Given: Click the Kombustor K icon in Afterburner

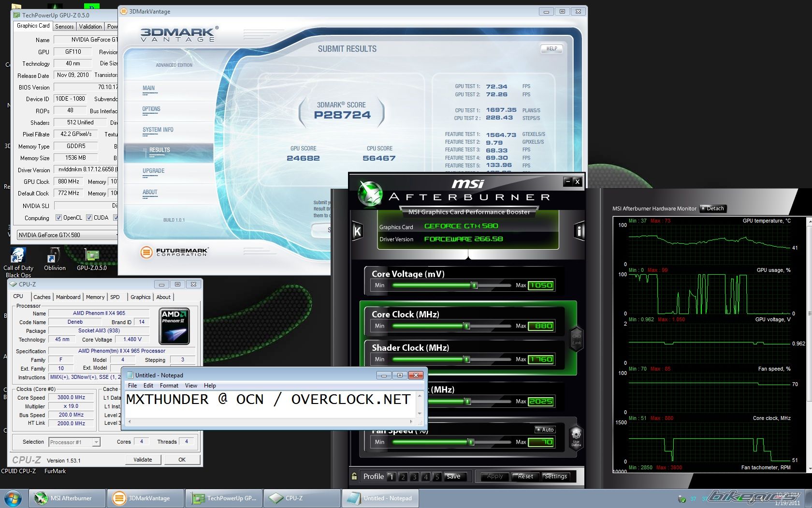Looking at the screenshot, I should click(357, 231).
